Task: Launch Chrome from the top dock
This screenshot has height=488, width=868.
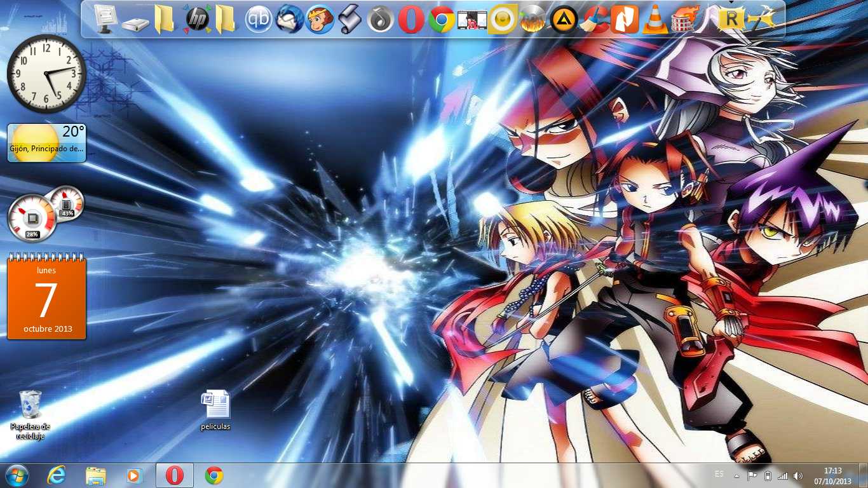Action: click(442, 20)
